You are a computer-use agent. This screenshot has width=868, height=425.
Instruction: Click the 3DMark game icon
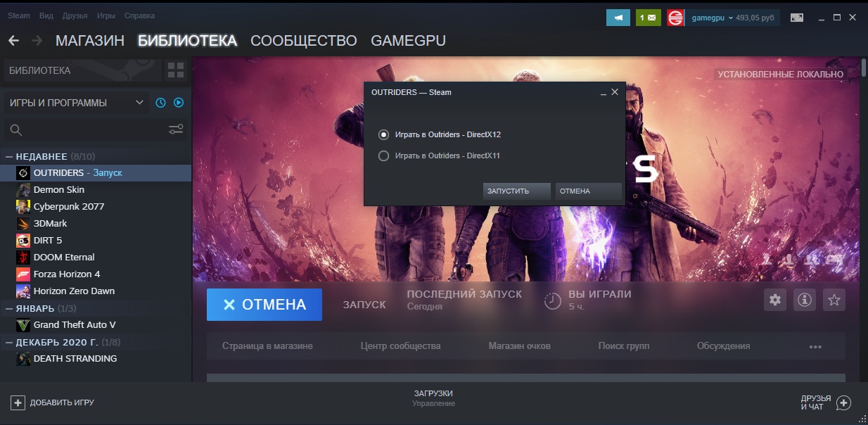pyautogui.click(x=23, y=223)
